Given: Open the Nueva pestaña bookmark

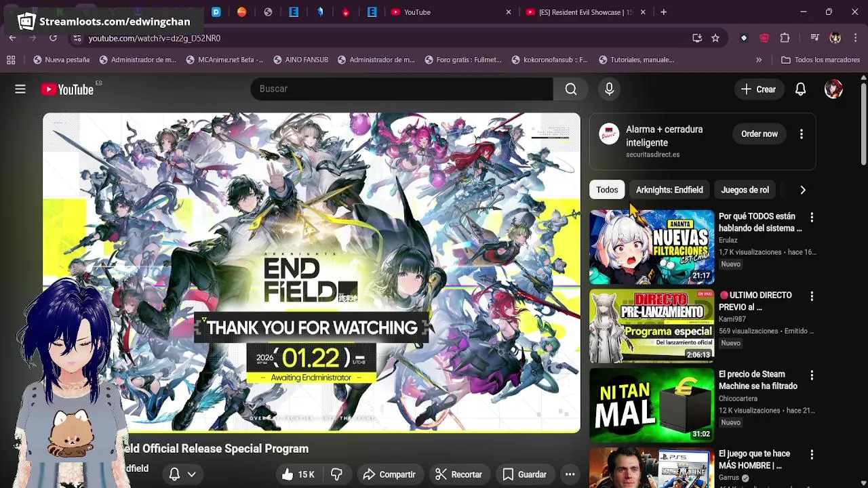Looking at the screenshot, I should (x=61, y=60).
